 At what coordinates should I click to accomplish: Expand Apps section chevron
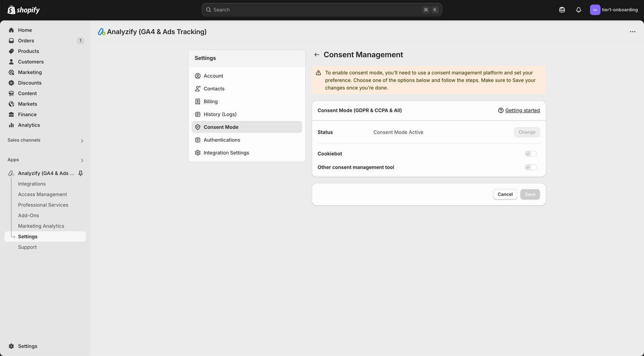pyautogui.click(x=82, y=160)
